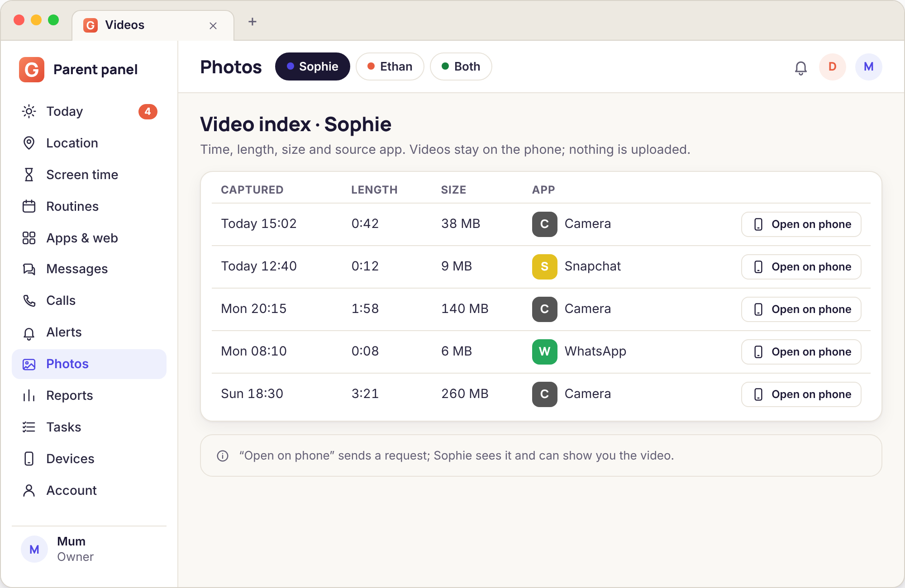The width and height of the screenshot is (905, 588).
Task: Click the notifications bell in header
Action: click(801, 67)
